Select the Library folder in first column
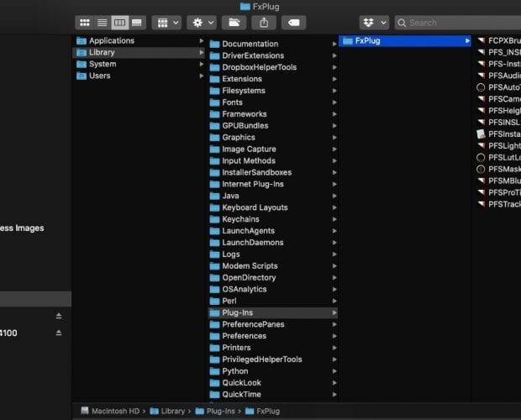The image size is (521, 420). (139, 52)
